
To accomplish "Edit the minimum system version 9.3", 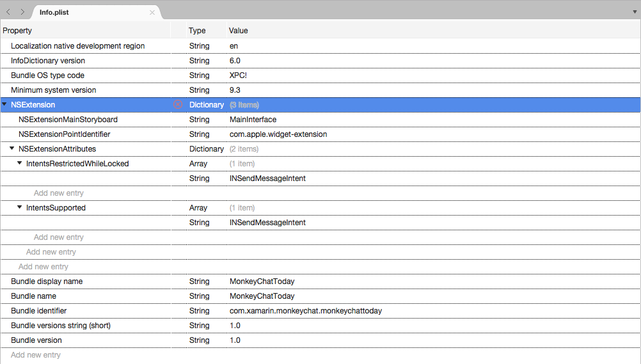I will pyautogui.click(x=235, y=90).
